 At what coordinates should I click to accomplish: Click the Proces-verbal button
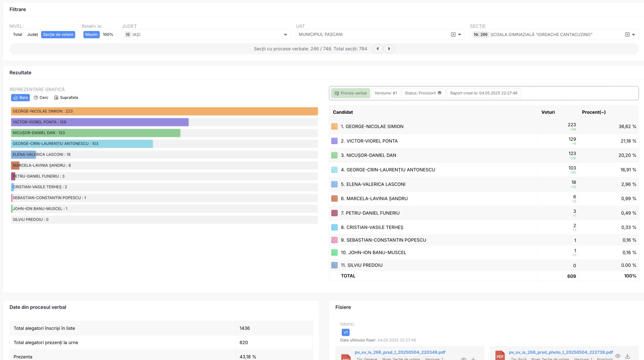(350, 93)
